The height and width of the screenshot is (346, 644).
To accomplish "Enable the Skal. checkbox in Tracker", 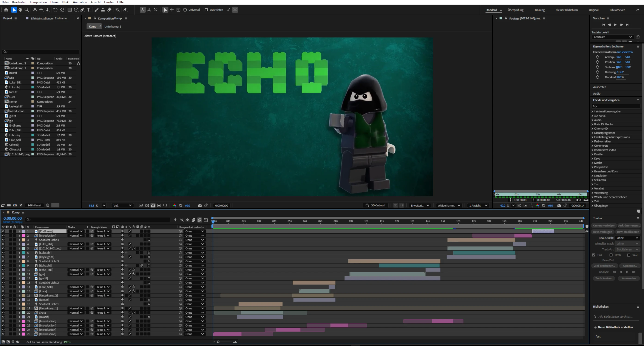I will [x=629, y=255].
